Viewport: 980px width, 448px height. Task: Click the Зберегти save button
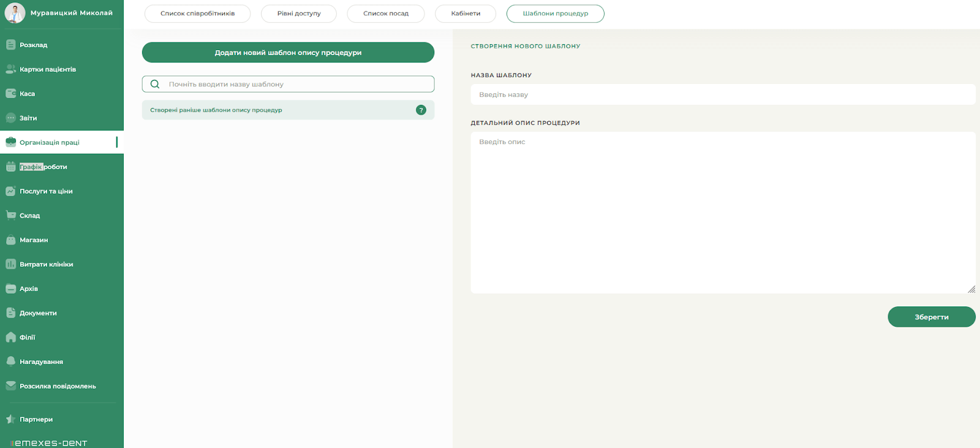pyautogui.click(x=931, y=317)
